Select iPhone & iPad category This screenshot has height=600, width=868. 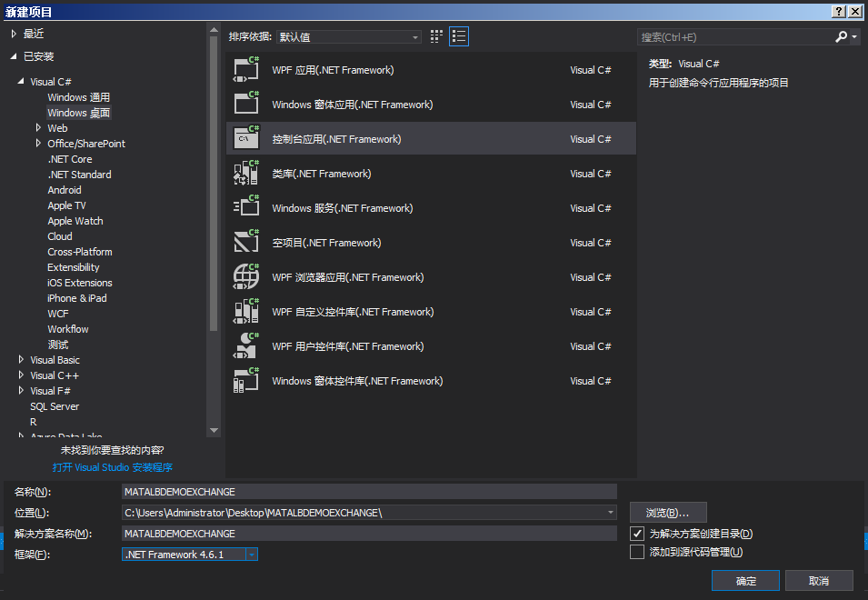pyautogui.click(x=77, y=299)
